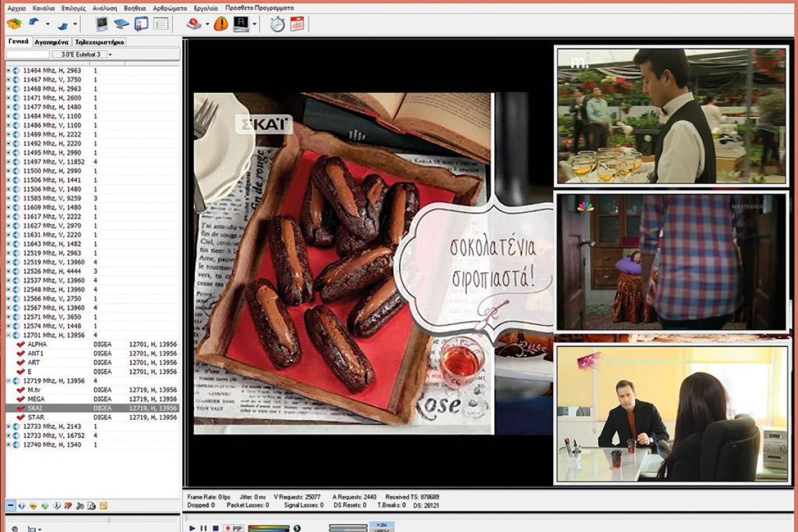
Task: Click the bottom PIP video with the office scene
Action: click(x=672, y=414)
